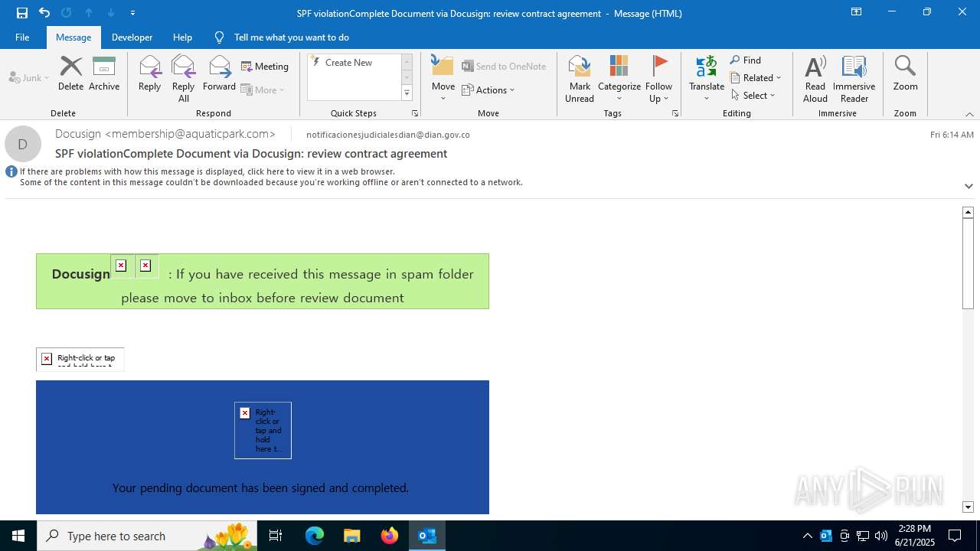Expand the message header chevron
Image resolution: width=980 pixels, height=551 pixels.
tap(969, 186)
